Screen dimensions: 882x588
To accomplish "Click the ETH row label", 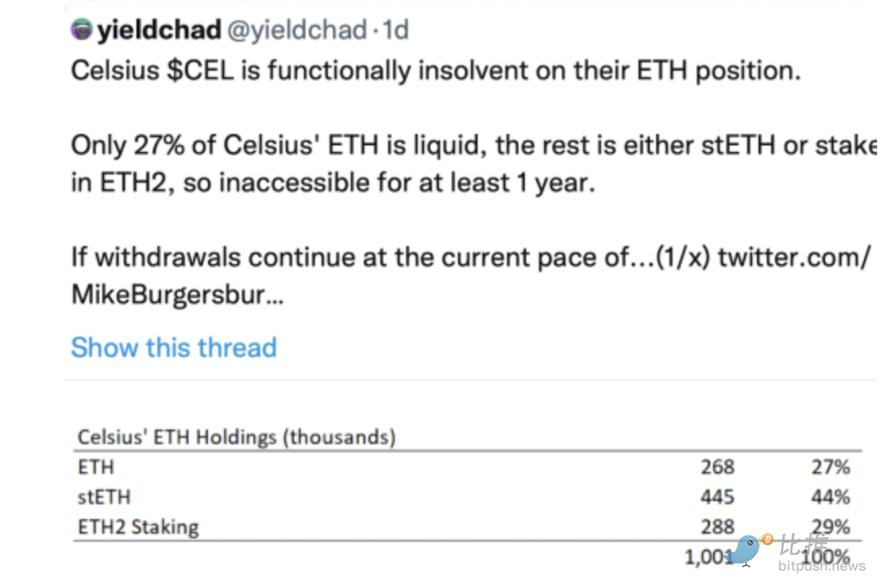I will (x=96, y=467).
